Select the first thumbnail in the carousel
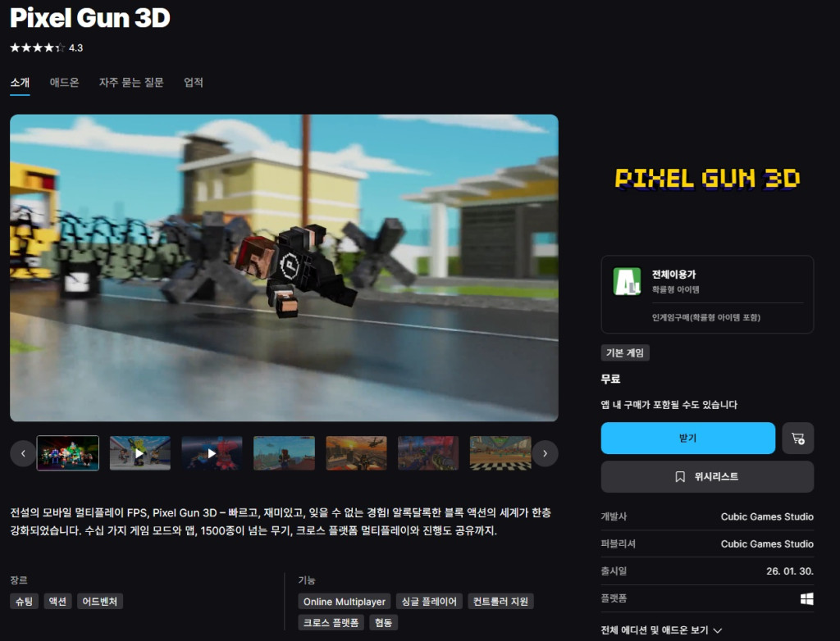Screen dimensions: 840x641 68,452
